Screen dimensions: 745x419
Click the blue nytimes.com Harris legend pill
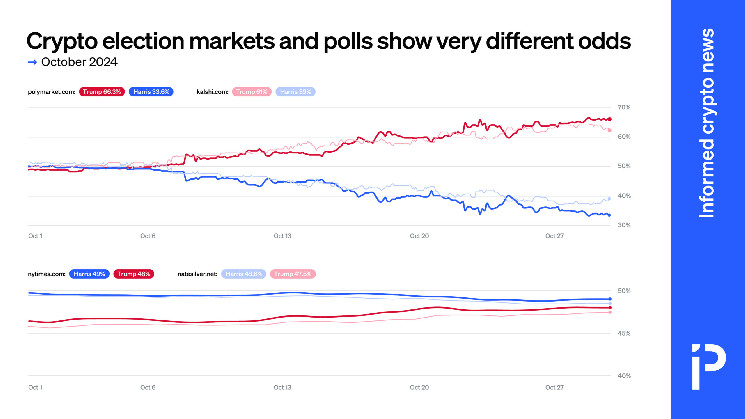tap(90, 273)
